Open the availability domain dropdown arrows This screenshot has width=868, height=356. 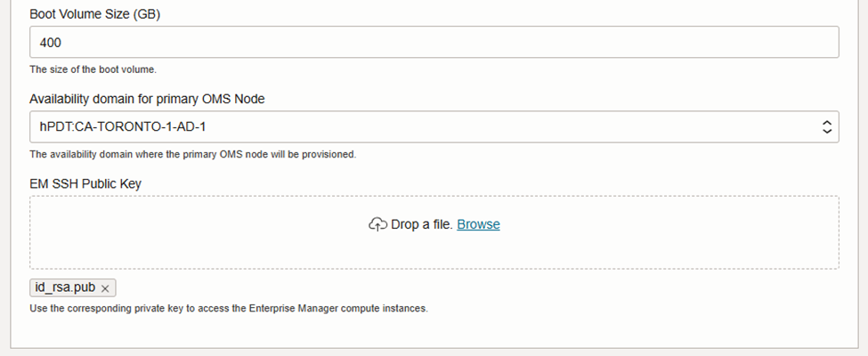[827, 127]
